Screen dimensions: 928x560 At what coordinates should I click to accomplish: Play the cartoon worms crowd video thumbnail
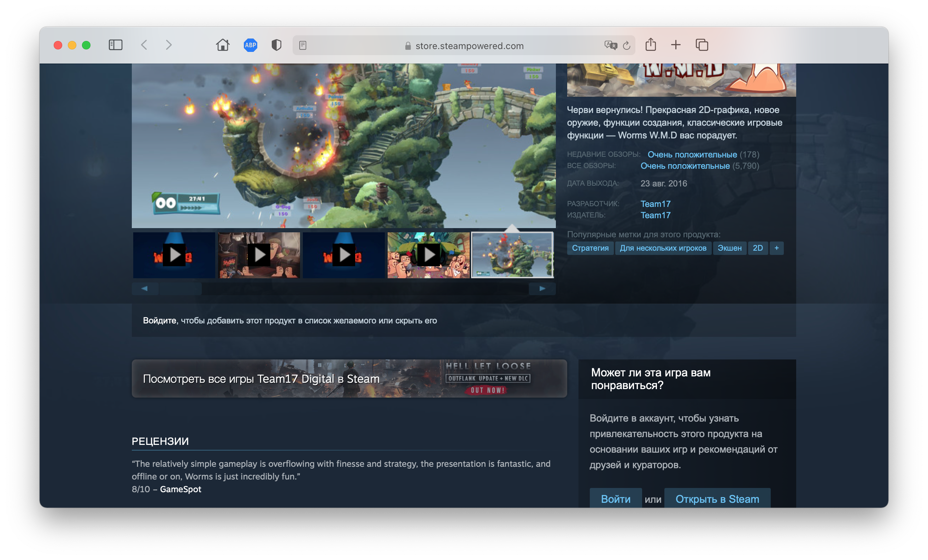(x=429, y=255)
